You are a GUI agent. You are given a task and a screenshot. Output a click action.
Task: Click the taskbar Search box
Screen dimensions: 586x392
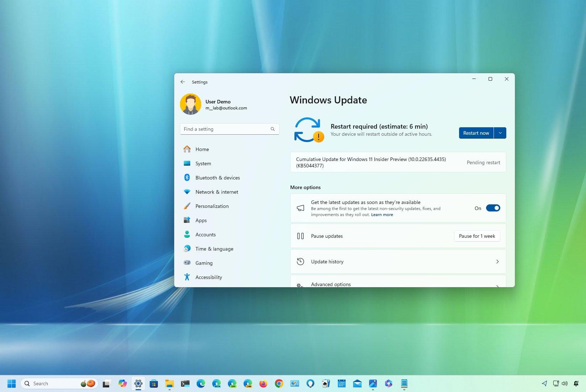tap(59, 383)
